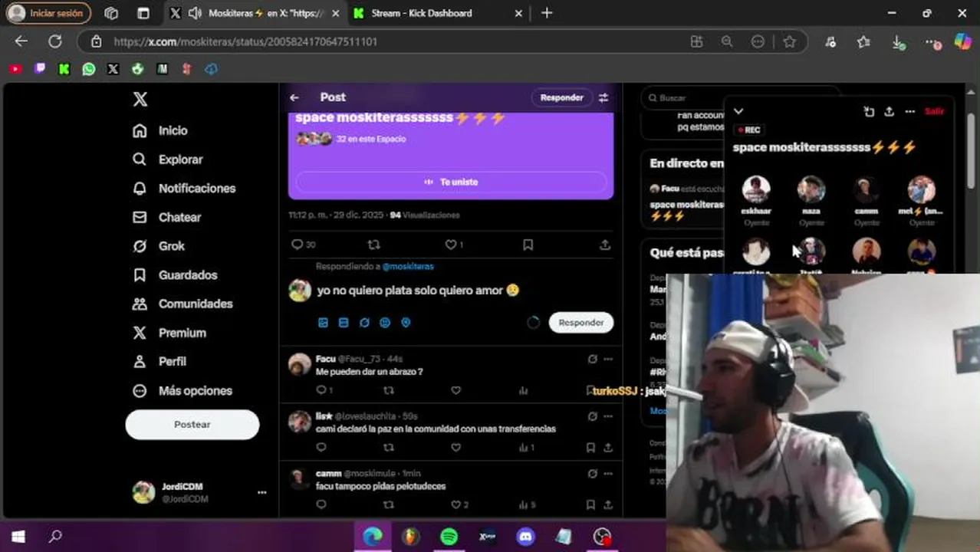Open Chatear messages in the X sidebar
The image size is (980, 552).
click(x=166, y=217)
